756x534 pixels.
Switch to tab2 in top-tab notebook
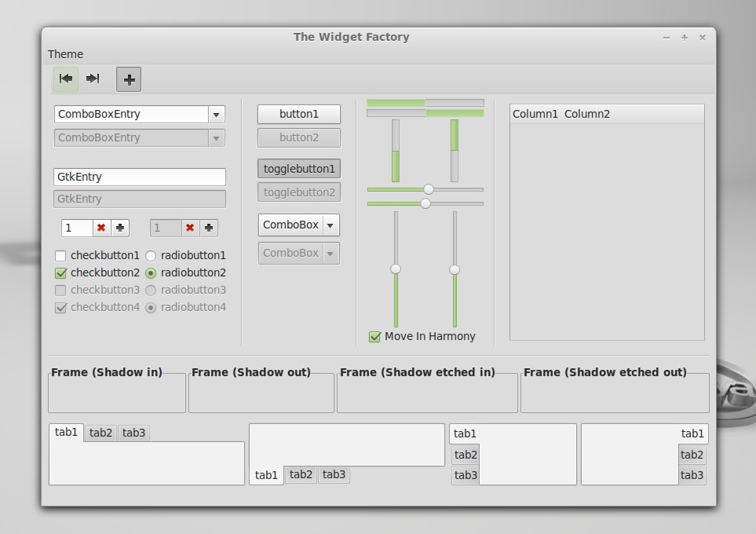pyautogui.click(x=100, y=433)
